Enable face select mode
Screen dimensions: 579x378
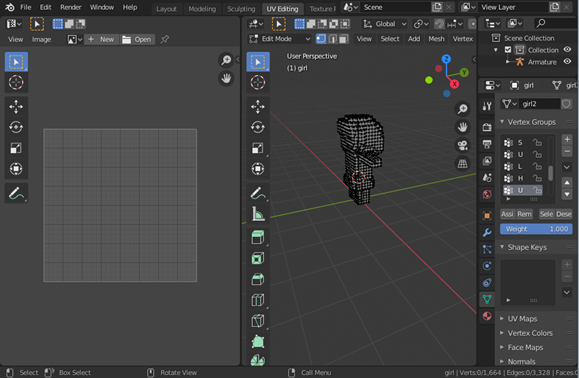click(x=344, y=39)
